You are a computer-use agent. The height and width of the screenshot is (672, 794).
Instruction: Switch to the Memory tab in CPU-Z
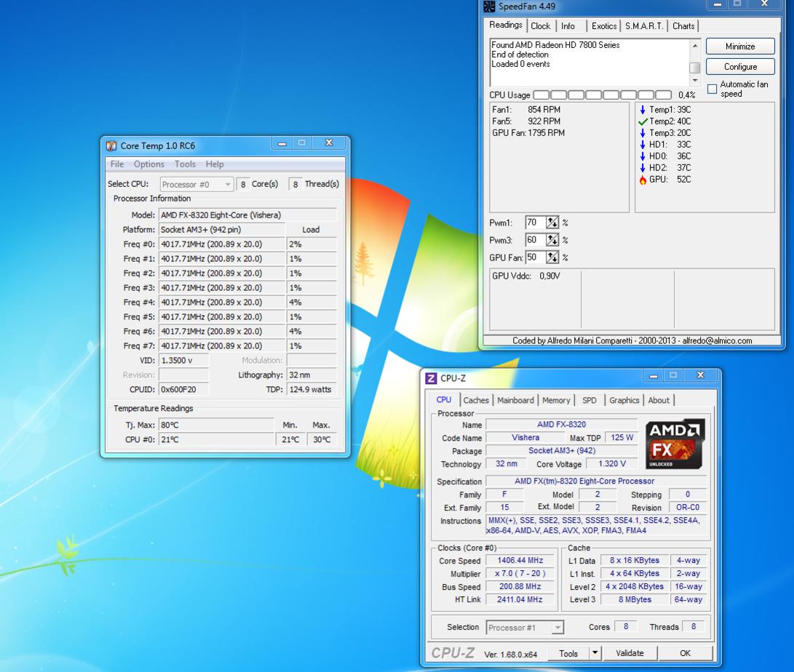tap(556, 400)
